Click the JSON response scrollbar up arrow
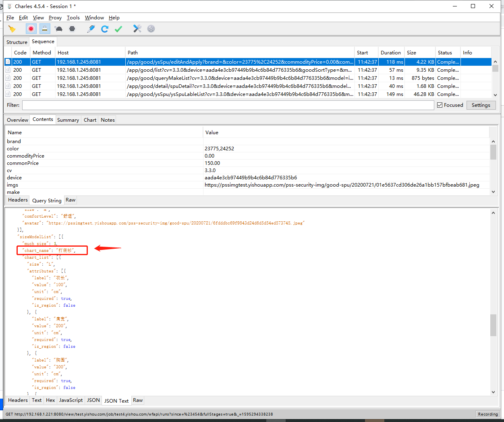504x422 pixels. [494, 212]
